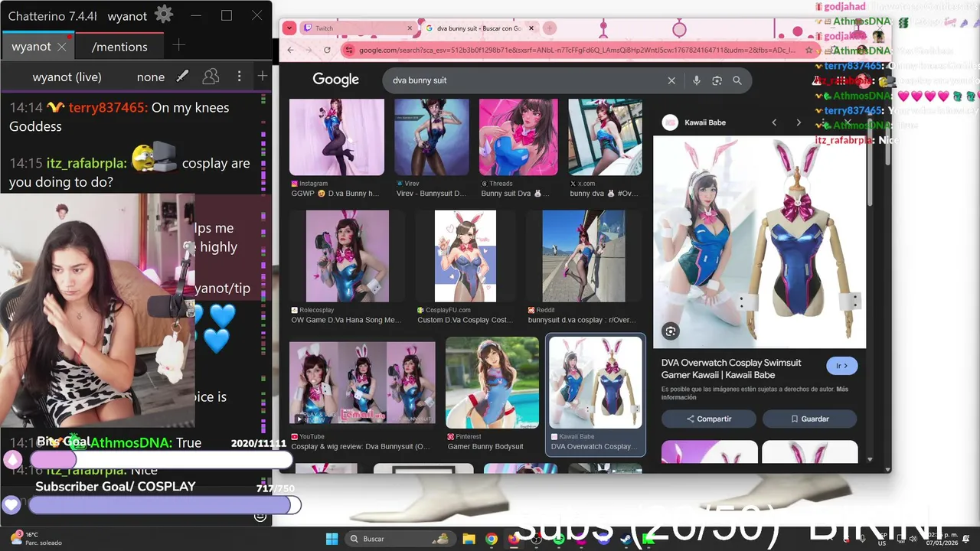Image resolution: width=980 pixels, height=551 pixels.
Task: Open Steam from the taskbar
Action: coord(626,539)
